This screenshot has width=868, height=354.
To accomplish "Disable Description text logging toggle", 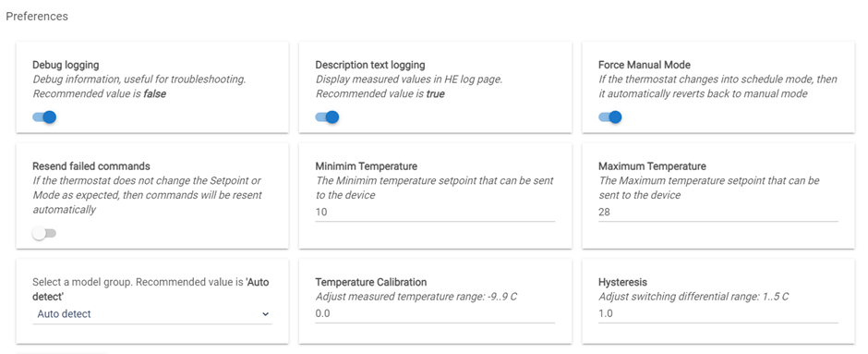I will 327,116.
